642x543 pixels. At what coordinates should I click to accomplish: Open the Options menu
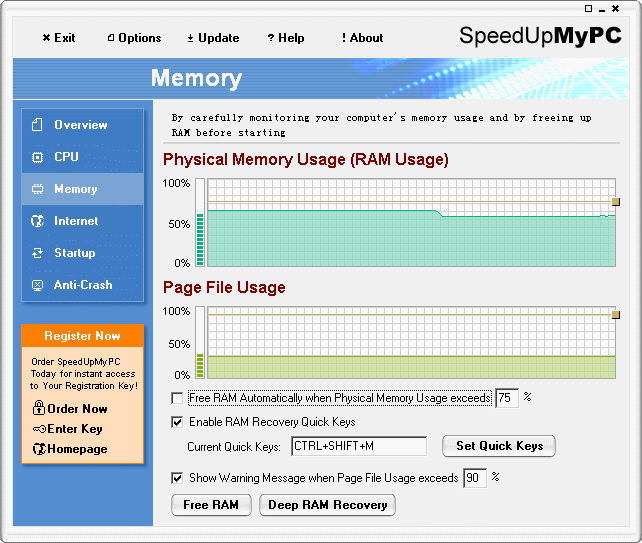[134, 38]
